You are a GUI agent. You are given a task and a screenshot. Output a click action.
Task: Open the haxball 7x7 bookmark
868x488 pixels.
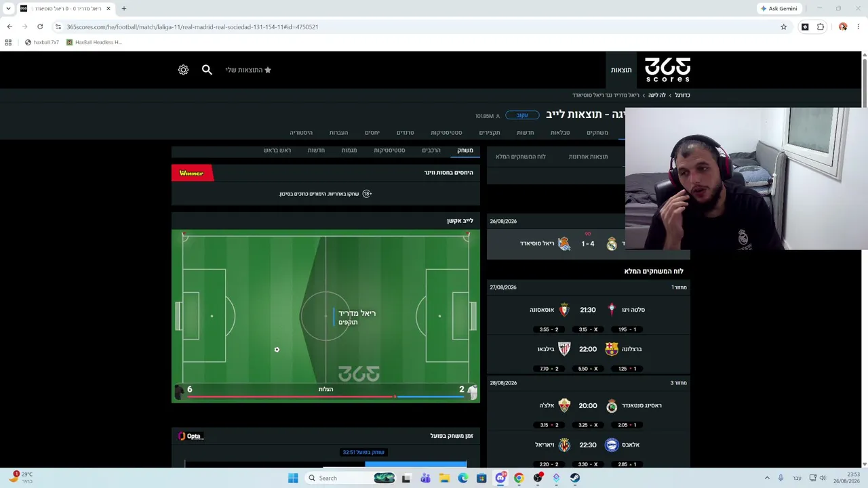click(x=42, y=42)
